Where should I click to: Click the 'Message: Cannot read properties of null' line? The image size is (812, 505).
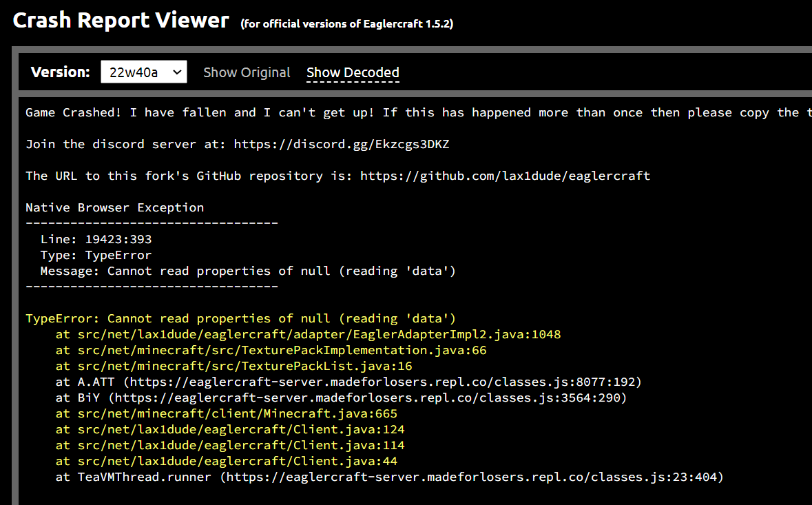tap(248, 271)
